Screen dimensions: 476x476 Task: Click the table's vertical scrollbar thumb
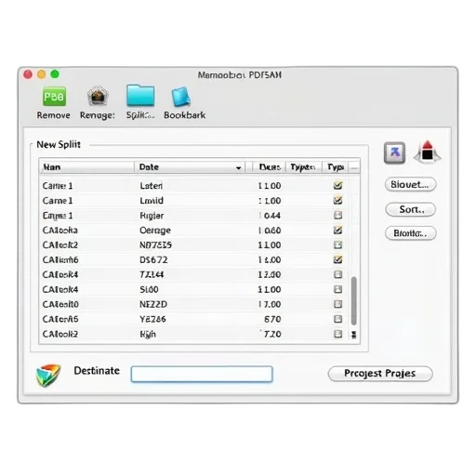[x=354, y=300]
